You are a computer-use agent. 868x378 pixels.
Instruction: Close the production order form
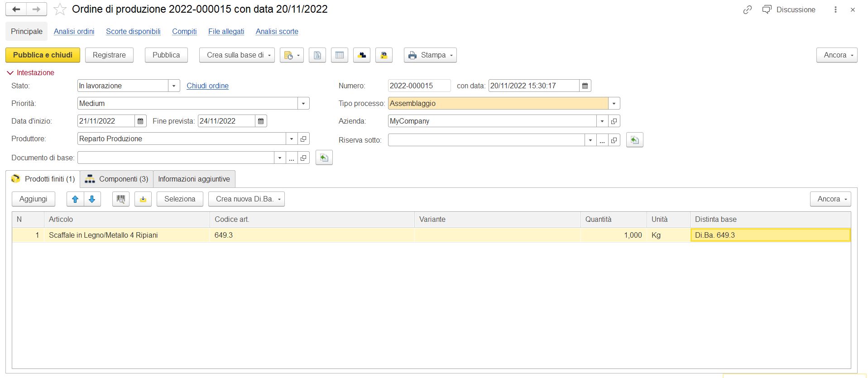853,10
